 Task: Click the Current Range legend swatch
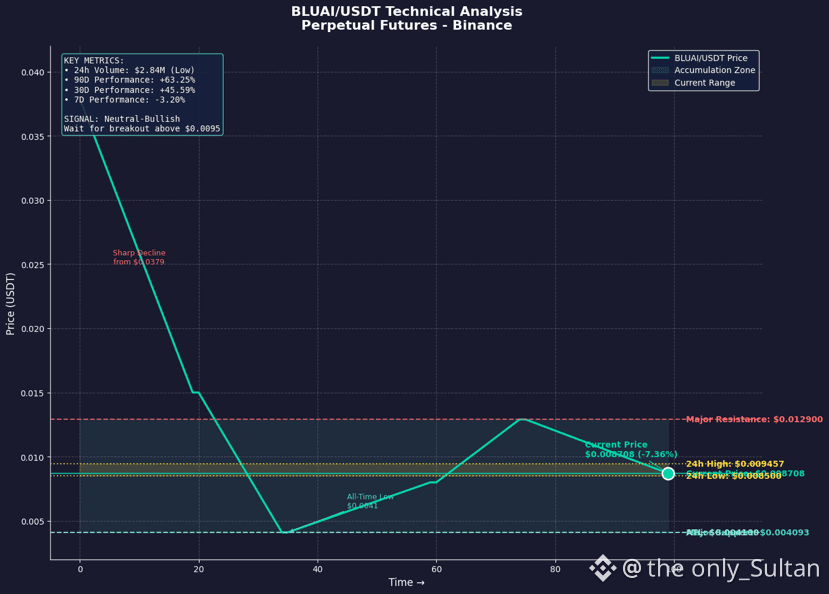point(660,83)
